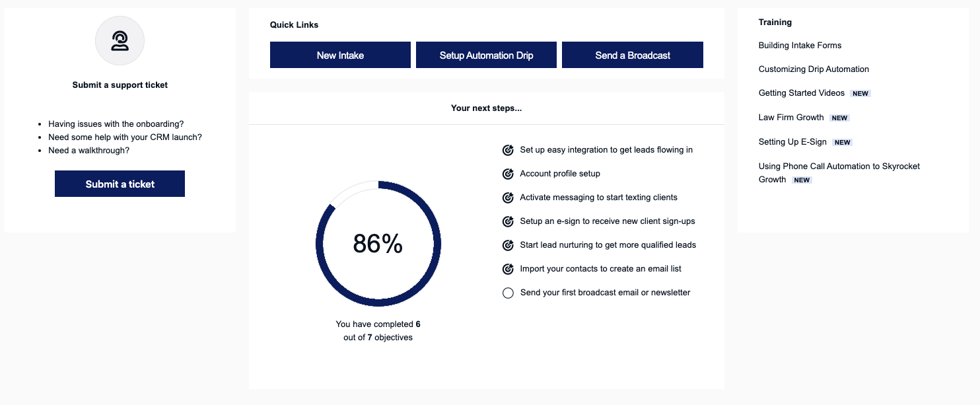The height and width of the screenshot is (405, 980).
Task: Open Using Phone Call Automation training link
Action: (x=839, y=172)
